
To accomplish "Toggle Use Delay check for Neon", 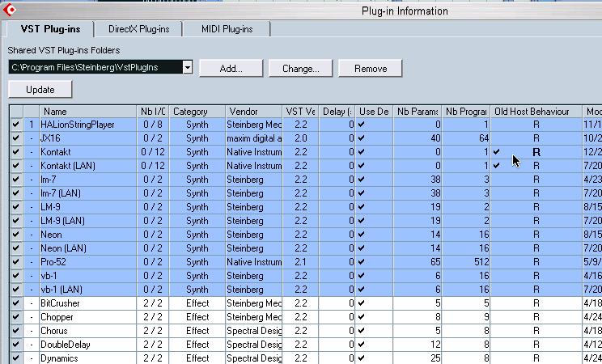I will (361, 235).
